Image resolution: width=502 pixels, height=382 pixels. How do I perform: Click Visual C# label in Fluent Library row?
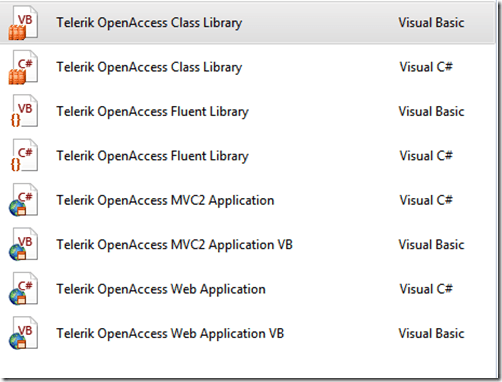point(426,156)
